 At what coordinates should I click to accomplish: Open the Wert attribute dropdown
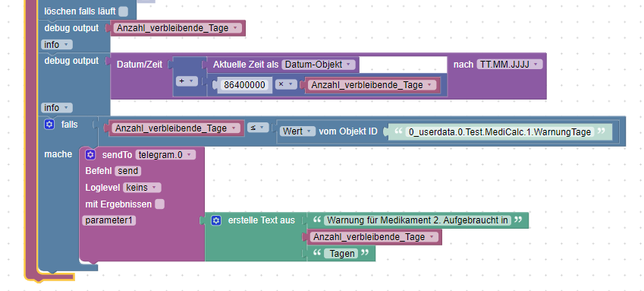(x=298, y=131)
